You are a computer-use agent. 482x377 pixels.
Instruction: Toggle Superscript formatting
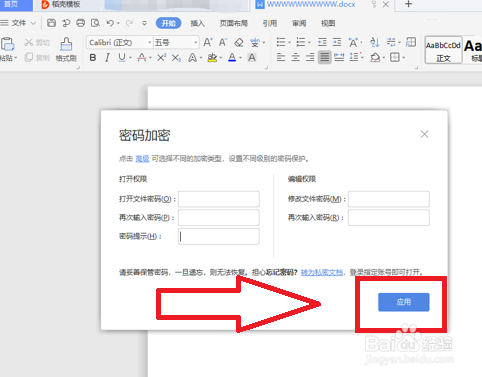click(x=161, y=58)
